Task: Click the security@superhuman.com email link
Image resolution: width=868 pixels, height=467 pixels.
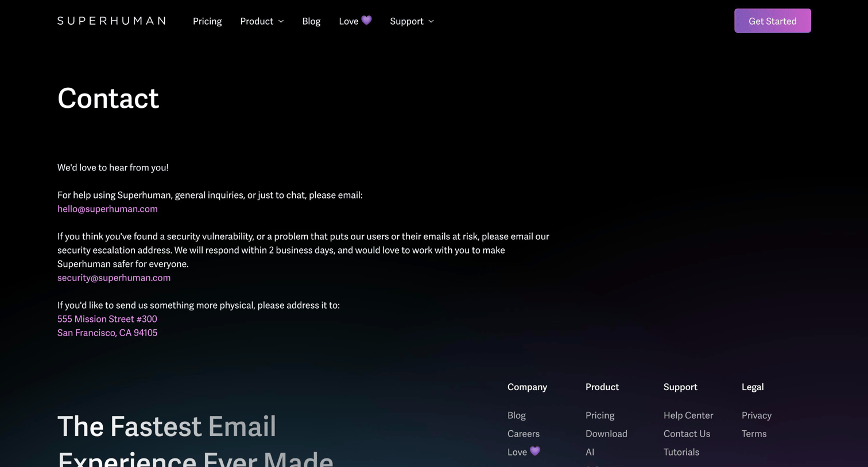Action: pyautogui.click(x=114, y=278)
